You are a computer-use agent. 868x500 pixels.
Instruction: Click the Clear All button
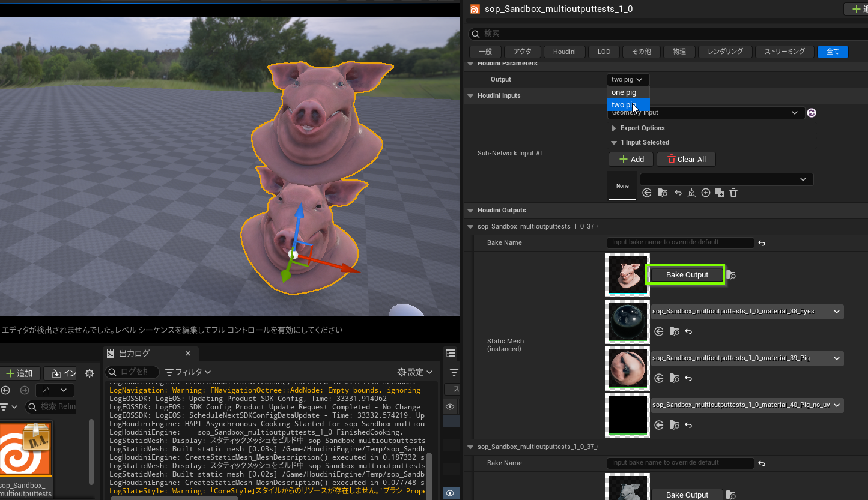click(x=685, y=159)
